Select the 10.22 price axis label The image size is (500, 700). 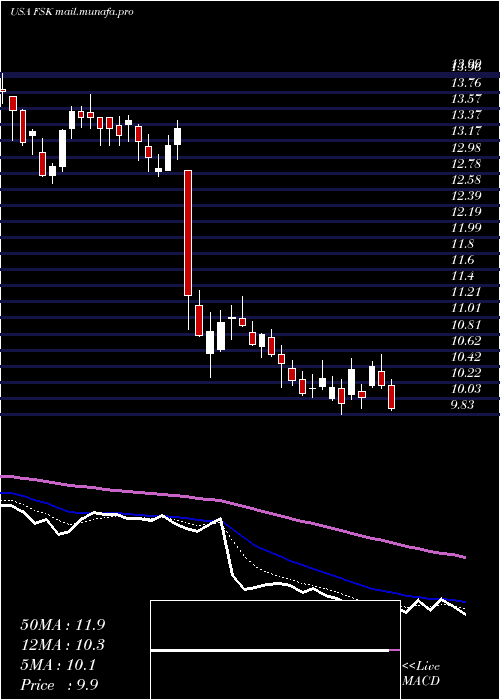[x=466, y=373]
